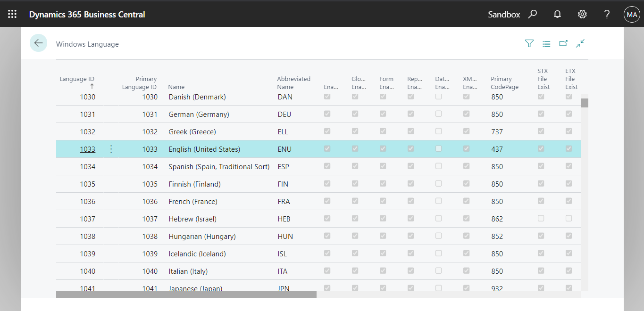The width and height of the screenshot is (644, 311).
Task: Toggle STX File Exist checkbox for Hebrew
Action: click(x=541, y=219)
